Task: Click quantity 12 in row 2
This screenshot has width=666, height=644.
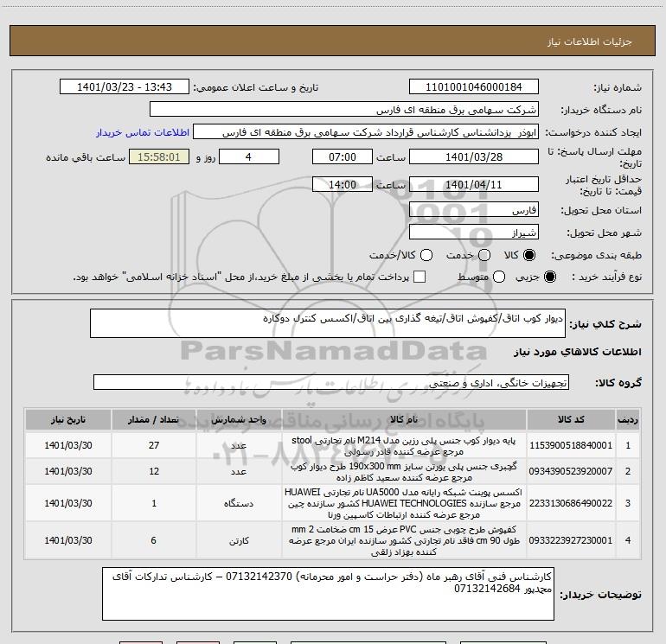Action: coord(154,471)
